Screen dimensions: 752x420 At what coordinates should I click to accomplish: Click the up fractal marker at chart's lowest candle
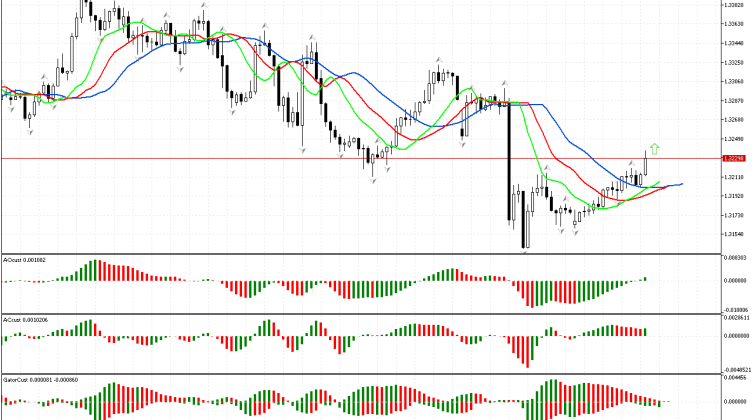(523, 251)
